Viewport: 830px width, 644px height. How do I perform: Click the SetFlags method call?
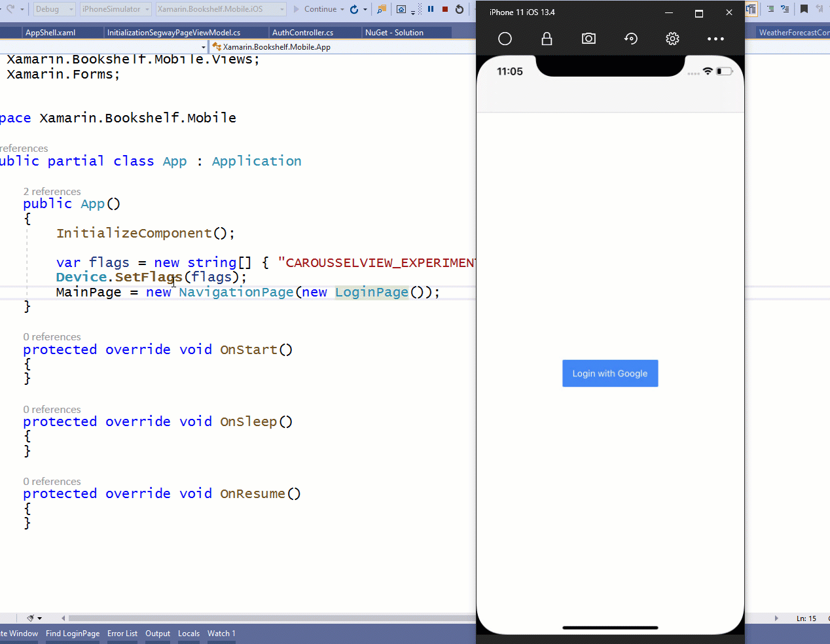[x=149, y=277]
